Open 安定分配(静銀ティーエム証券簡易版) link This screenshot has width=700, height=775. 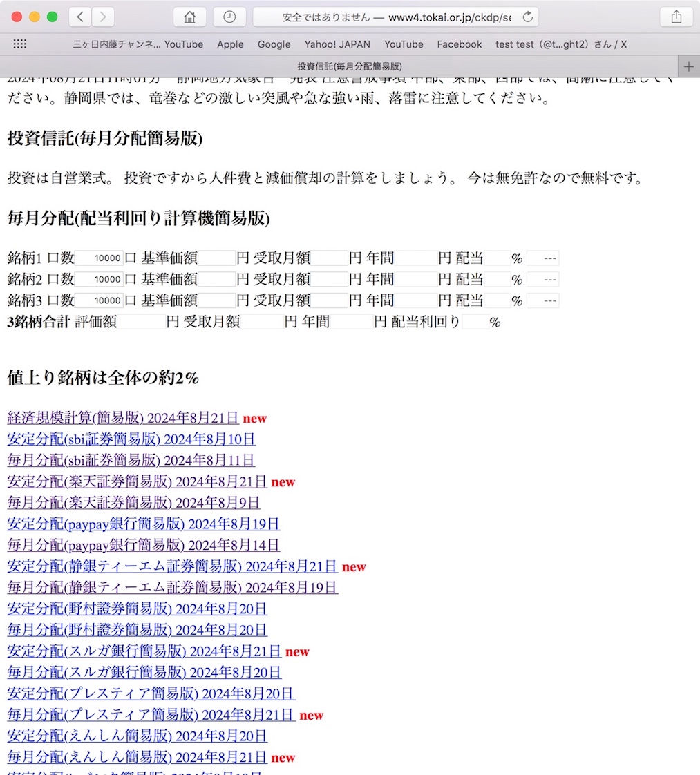173,567
